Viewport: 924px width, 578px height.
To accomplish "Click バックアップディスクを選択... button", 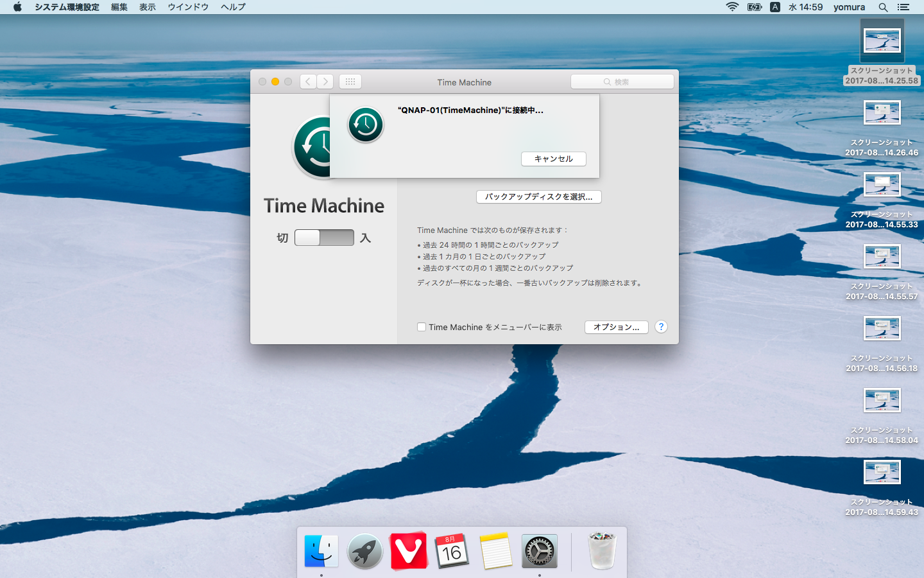I will pos(539,197).
